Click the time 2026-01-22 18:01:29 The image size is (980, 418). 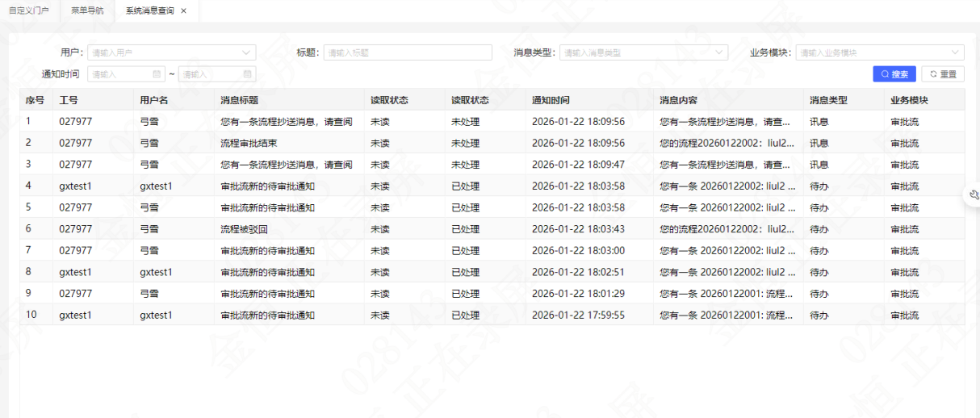click(578, 294)
